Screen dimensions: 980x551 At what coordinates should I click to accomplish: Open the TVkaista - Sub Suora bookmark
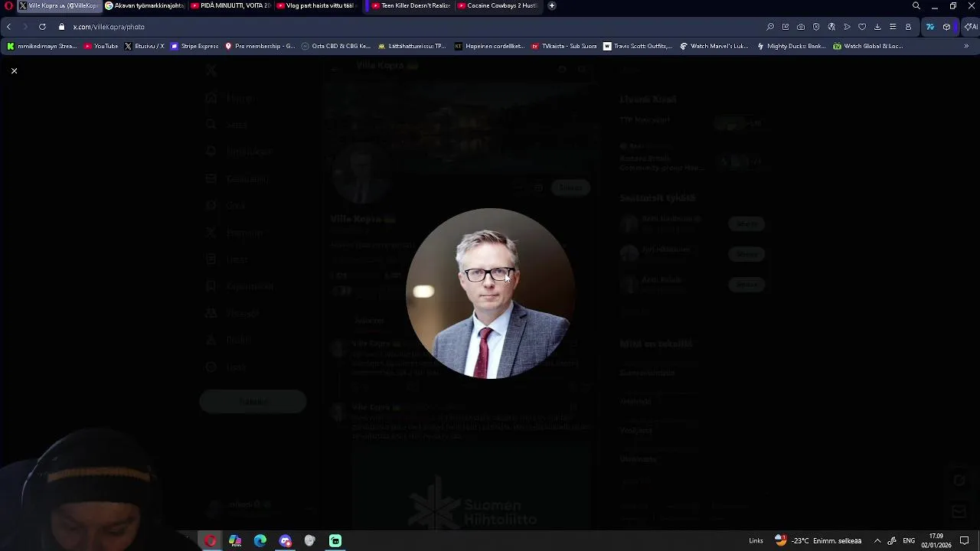click(x=563, y=46)
